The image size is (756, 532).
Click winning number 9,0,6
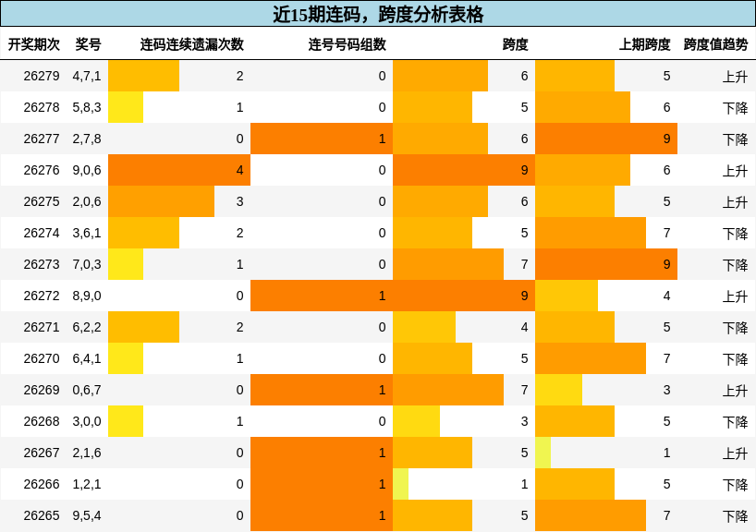(87, 170)
